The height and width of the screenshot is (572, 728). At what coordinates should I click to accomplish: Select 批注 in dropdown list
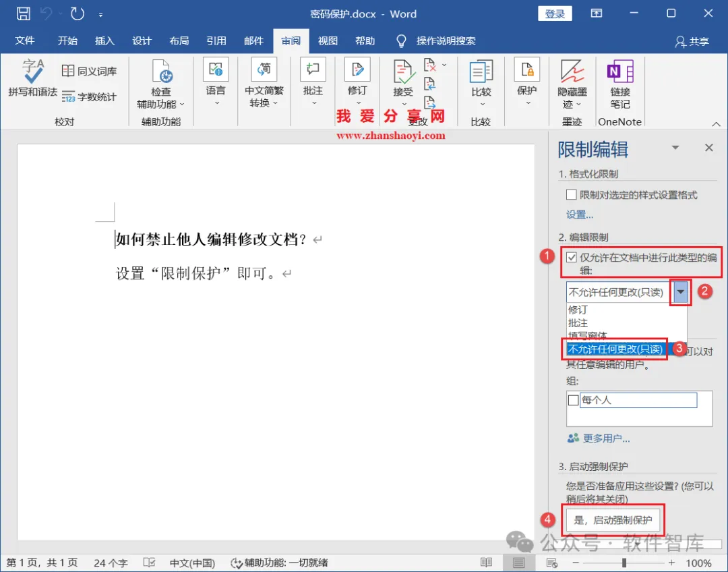tap(626, 322)
